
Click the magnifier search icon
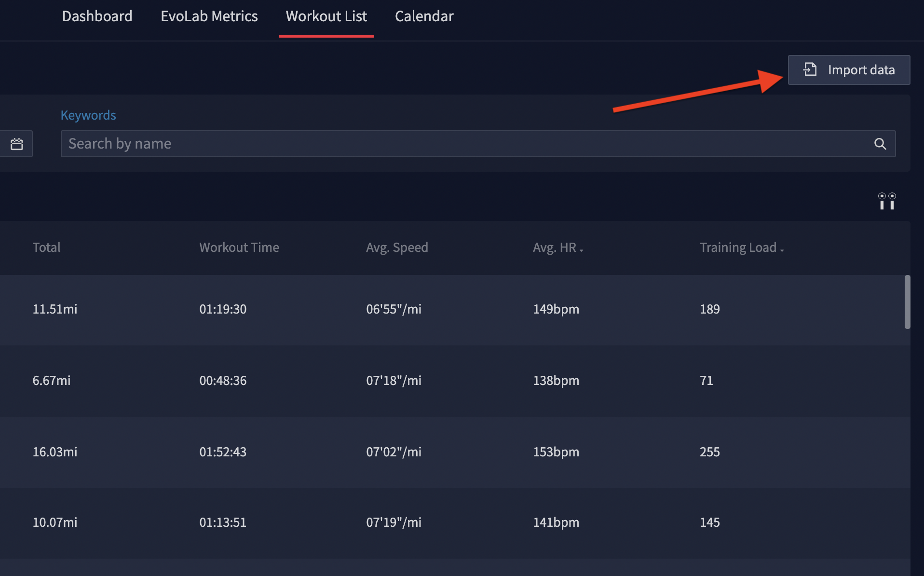880,144
